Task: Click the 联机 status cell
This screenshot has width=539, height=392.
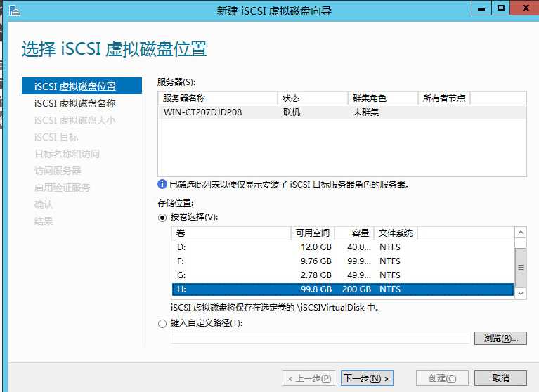Action: (x=292, y=112)
